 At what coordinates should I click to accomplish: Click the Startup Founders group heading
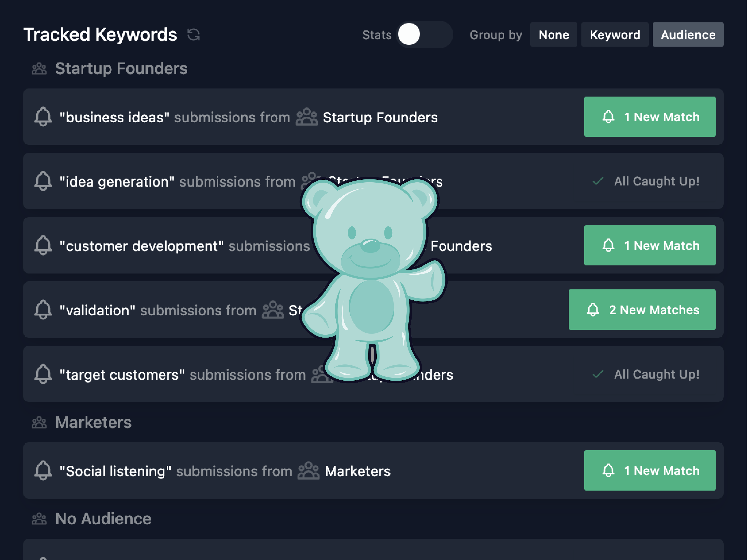click(121, 69)
